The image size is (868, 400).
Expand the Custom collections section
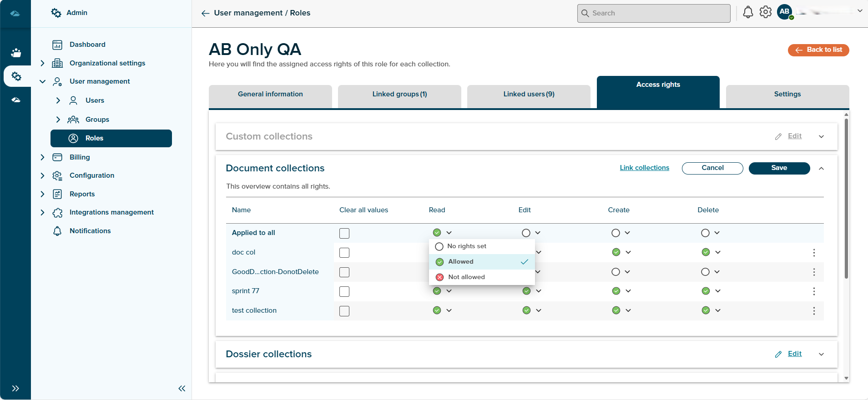click(821, 136)
